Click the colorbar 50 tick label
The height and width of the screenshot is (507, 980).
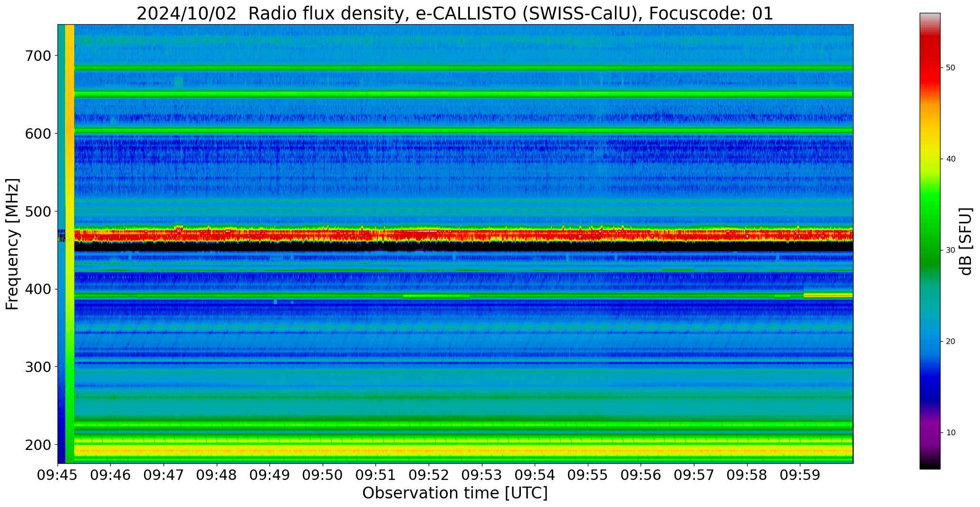[x=951, y=68]
